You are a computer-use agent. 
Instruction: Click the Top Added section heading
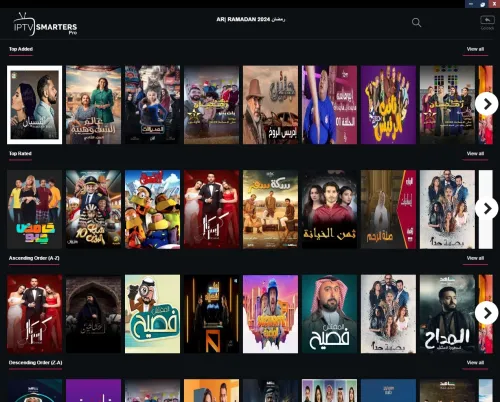(21, 49)
